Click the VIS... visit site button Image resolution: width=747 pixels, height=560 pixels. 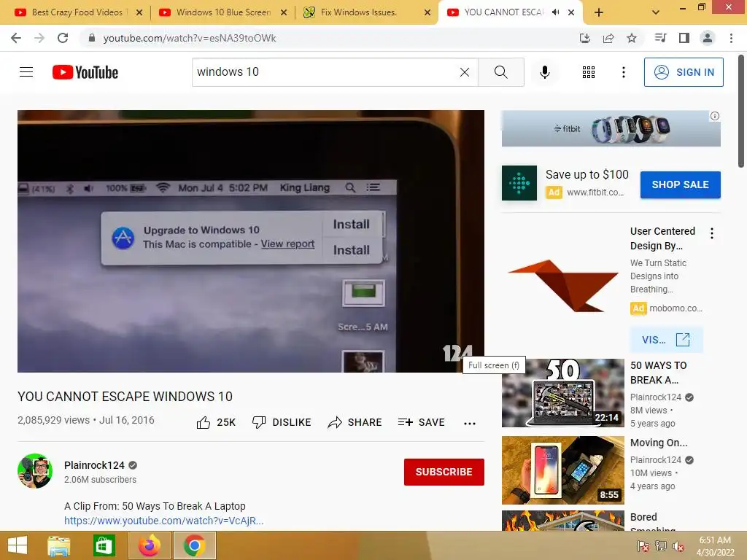[666, 340]
